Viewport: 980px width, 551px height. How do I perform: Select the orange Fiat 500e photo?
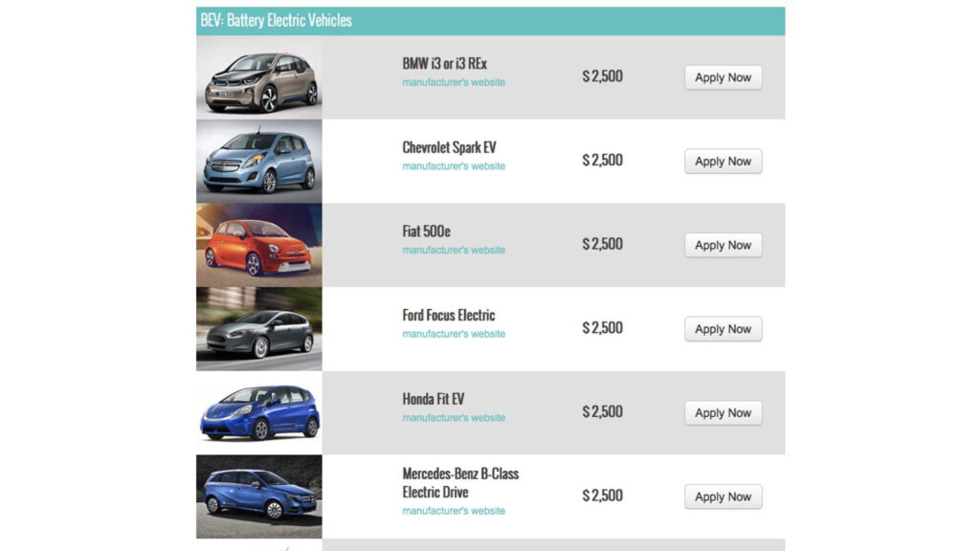[259, 245]
